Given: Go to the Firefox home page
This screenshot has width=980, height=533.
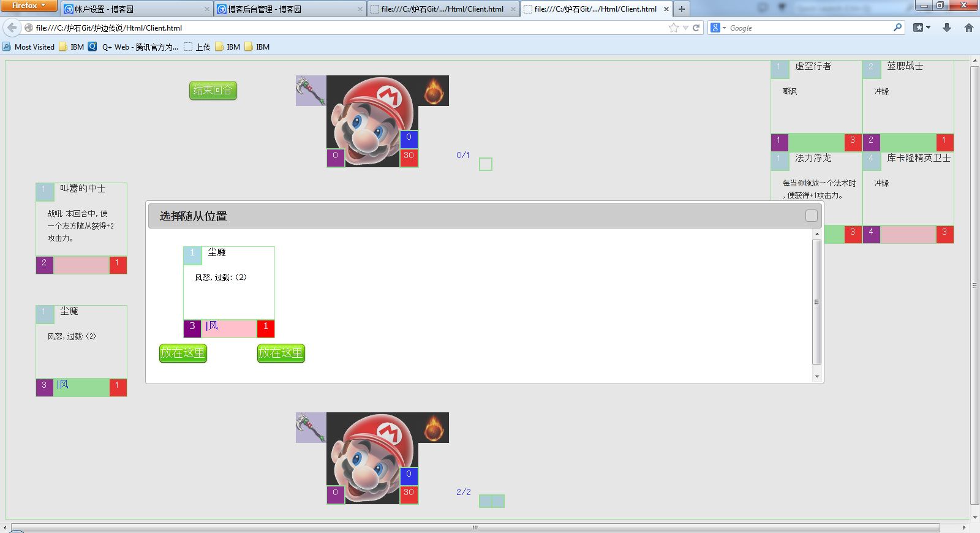Looking at the screenshot, I should tap(968, 28).
